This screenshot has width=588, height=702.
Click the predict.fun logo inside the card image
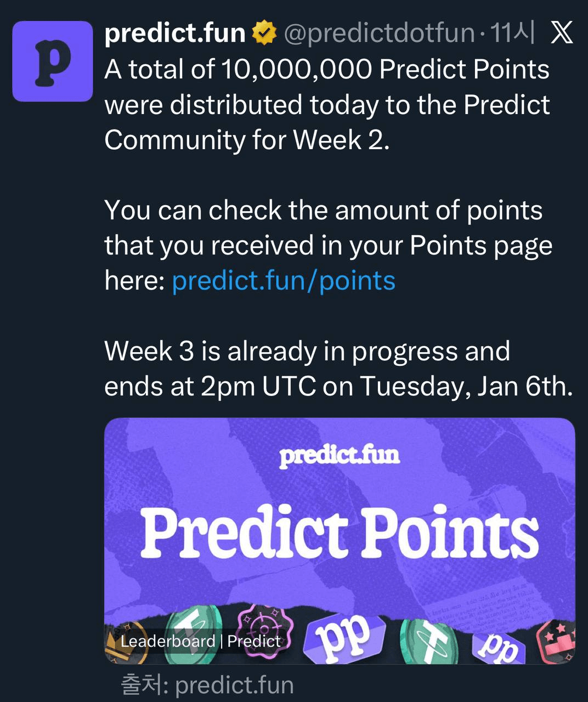(x=340, y=456)
